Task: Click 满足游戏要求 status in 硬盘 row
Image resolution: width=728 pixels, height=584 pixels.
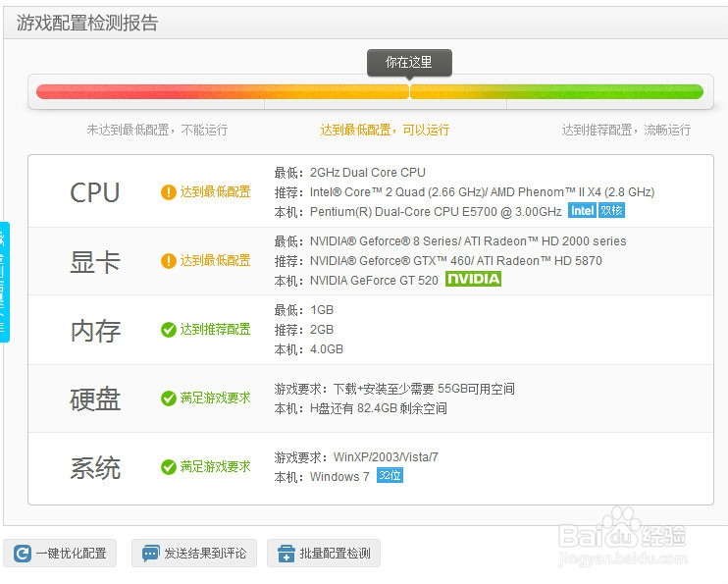Action: coord(216,398)
